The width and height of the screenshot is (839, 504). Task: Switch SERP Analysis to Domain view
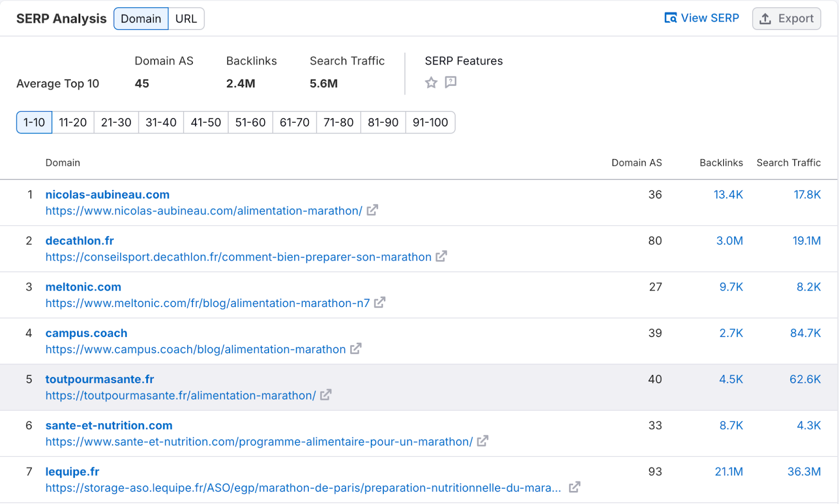[141, 19]
